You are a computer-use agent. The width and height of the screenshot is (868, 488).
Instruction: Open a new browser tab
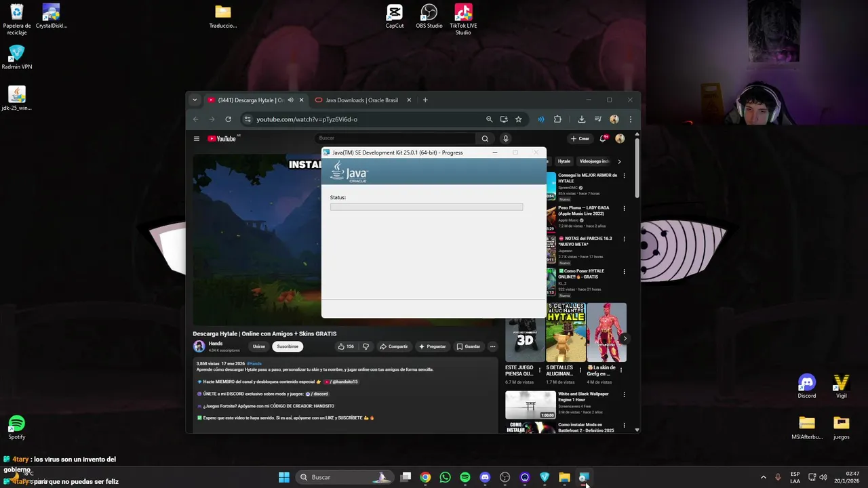tap(425, 100)
